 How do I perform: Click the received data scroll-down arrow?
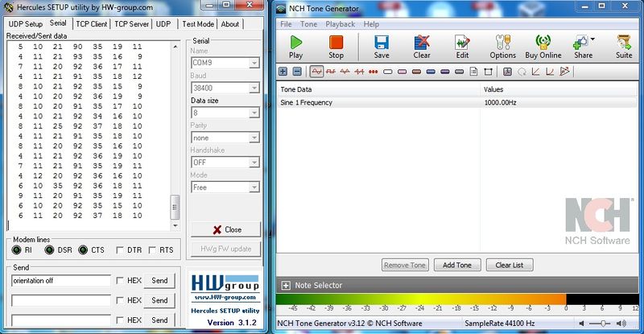[x=175, y=225]
